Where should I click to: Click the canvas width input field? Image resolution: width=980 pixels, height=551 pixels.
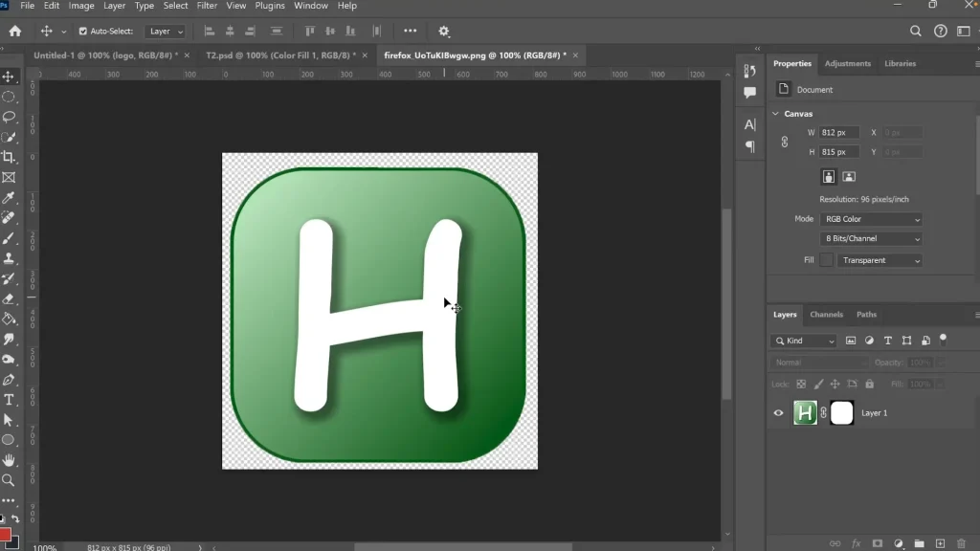839,133
